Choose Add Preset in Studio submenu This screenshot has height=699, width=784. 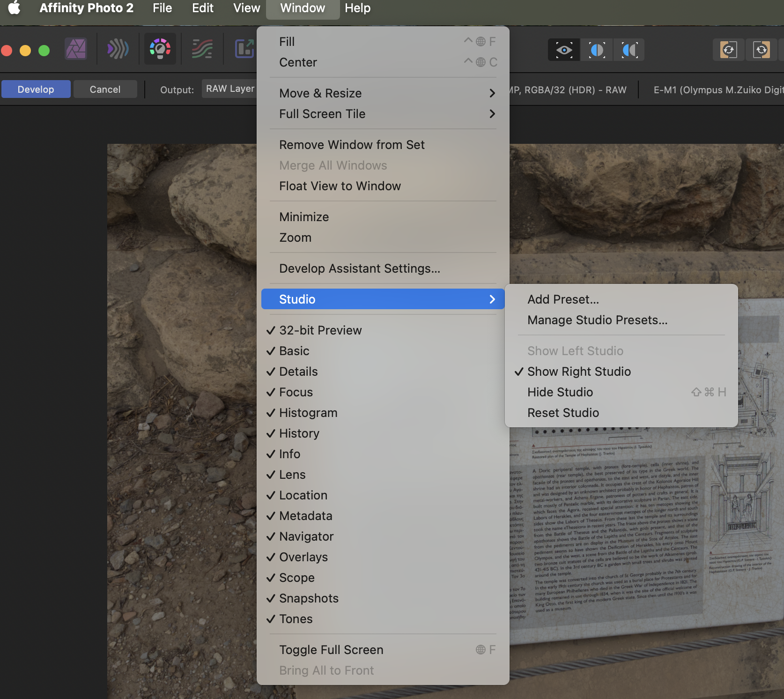click(x=621, y=299)
